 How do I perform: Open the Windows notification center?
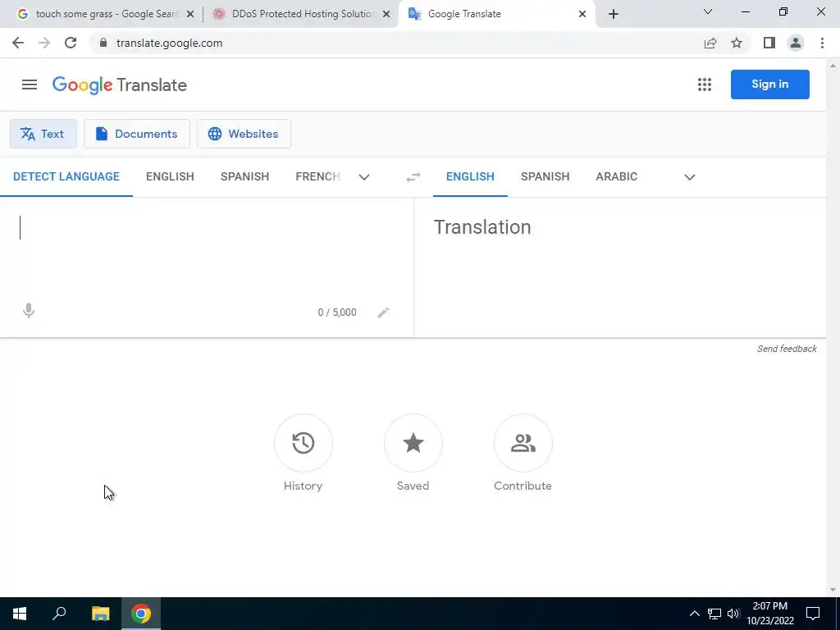coord(813,614)
